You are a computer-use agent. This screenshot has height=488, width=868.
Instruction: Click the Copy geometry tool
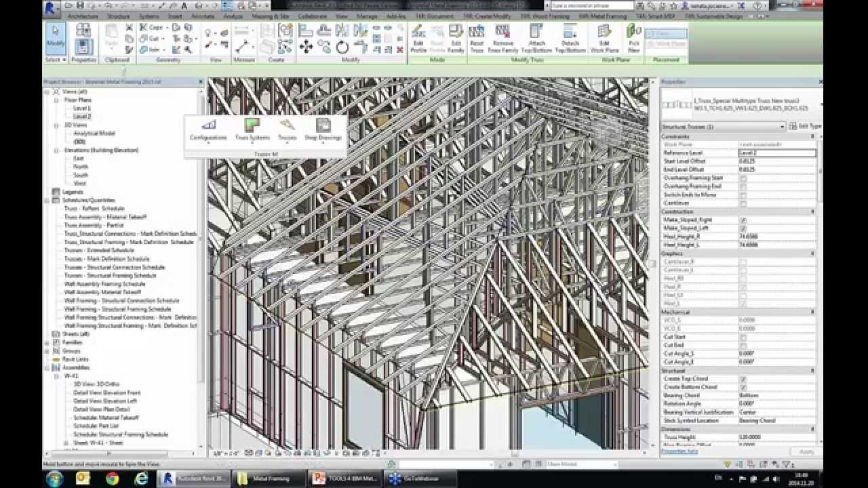pyautogui.click(x=152, y=28)
